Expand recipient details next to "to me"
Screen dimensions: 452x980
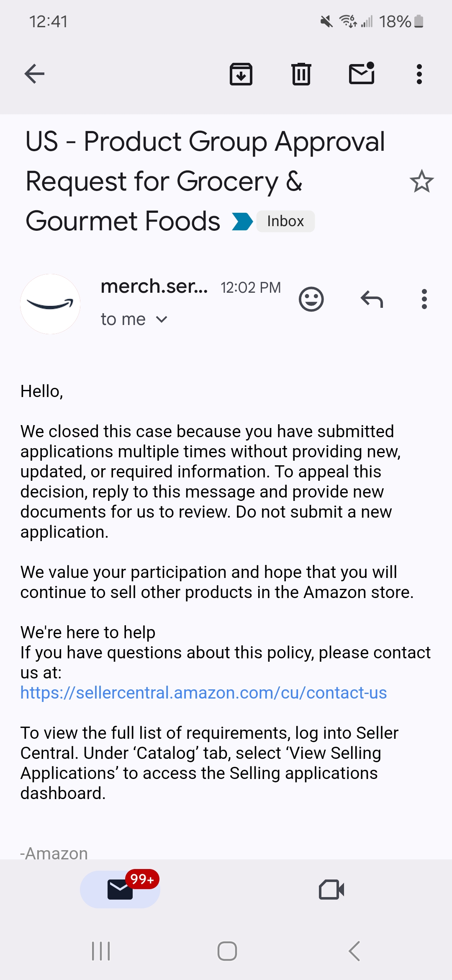click(162, 320)
